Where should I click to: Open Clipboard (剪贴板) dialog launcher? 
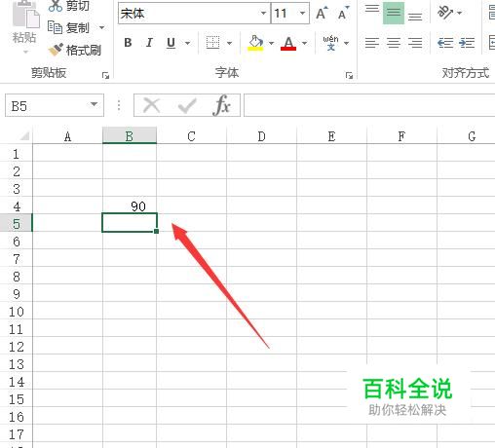[x=105, y=76]
